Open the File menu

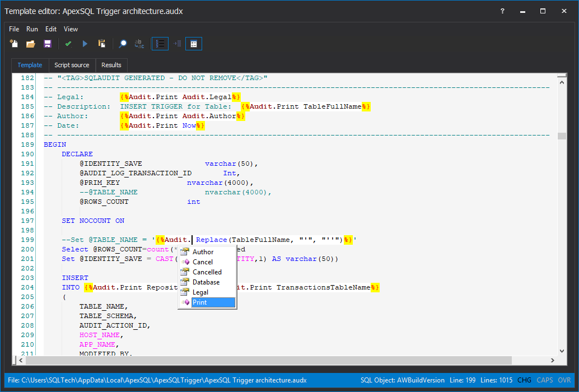(14, 29)
